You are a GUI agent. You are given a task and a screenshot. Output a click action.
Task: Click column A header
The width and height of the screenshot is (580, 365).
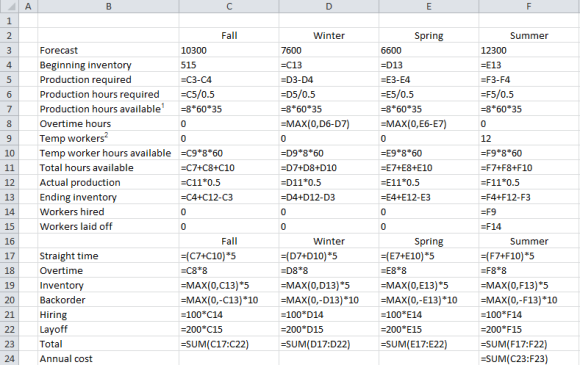coord(28,6)
